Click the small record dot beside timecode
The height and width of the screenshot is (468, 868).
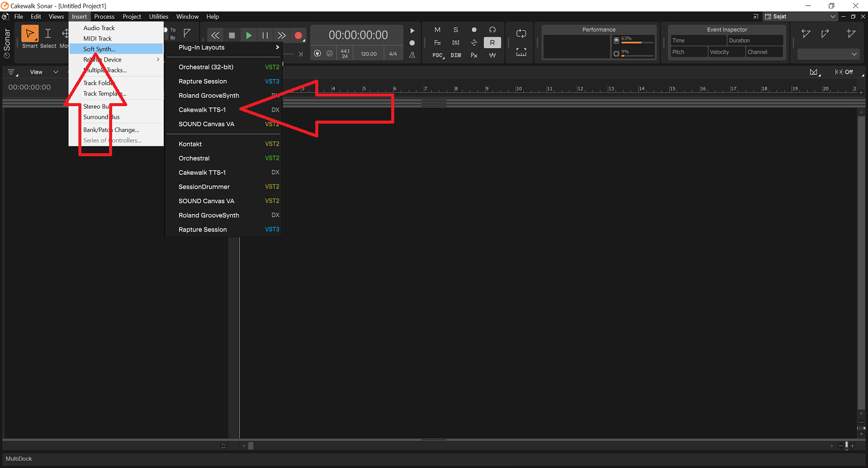click(x=412, y=43)
